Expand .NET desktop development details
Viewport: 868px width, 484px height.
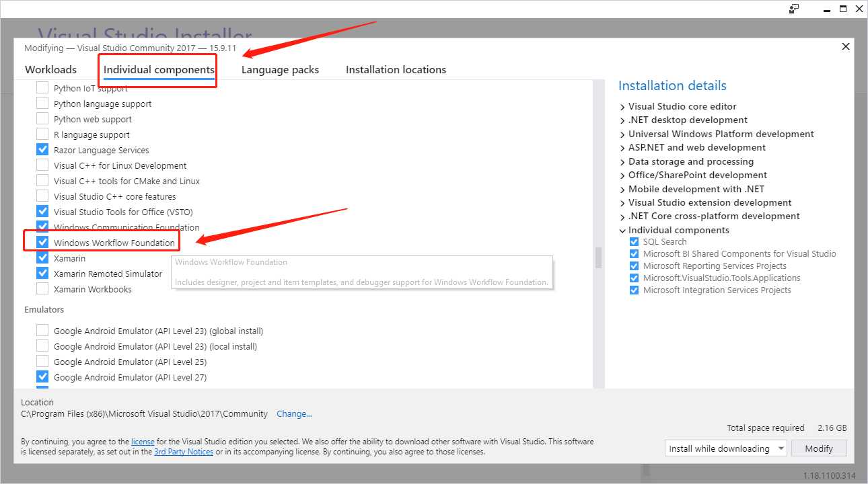(622, 120)
